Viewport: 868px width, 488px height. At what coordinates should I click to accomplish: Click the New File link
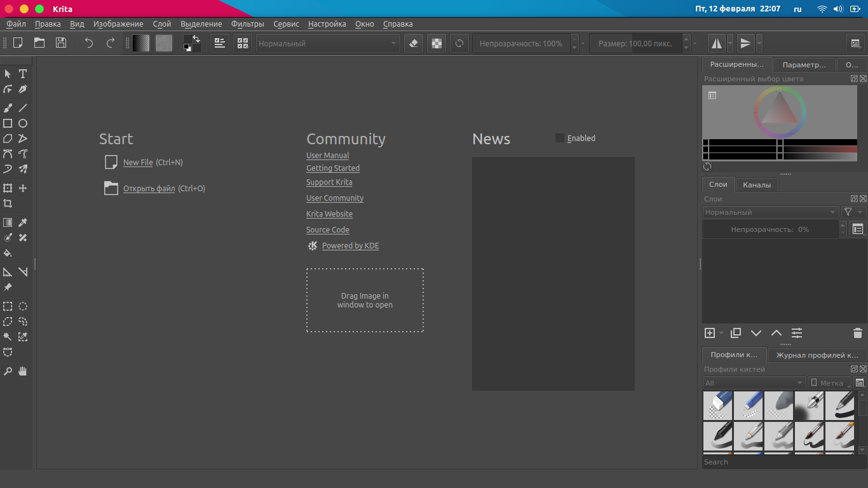pyautogui.click(x=138, y=163)
